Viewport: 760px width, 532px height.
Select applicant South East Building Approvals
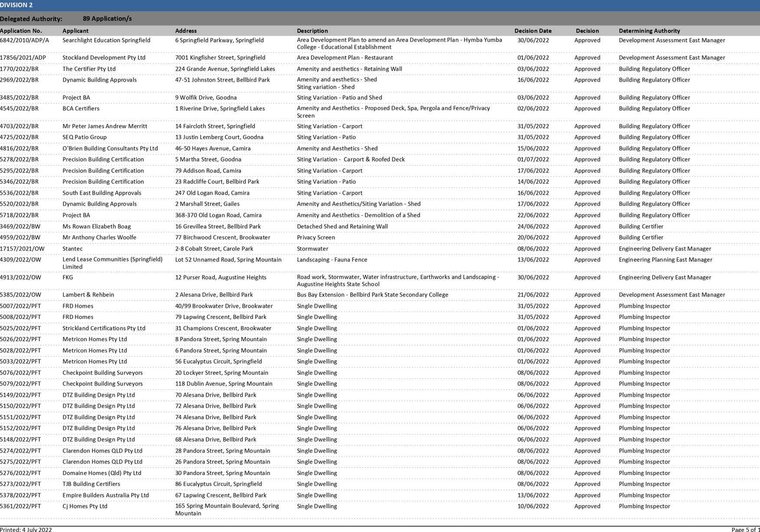tap(102, 193)
